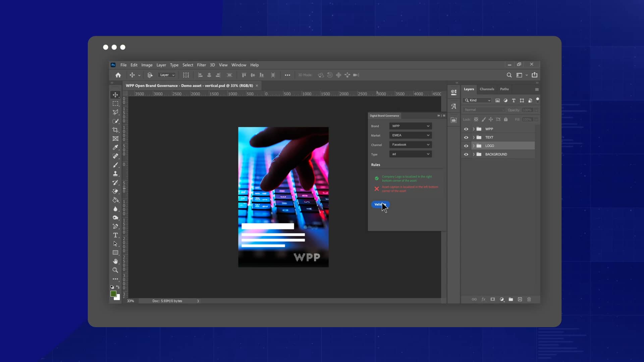The image size is (644, 362).
Task: Toggle the lock for transparent pixels
Action: click(477, 119)
